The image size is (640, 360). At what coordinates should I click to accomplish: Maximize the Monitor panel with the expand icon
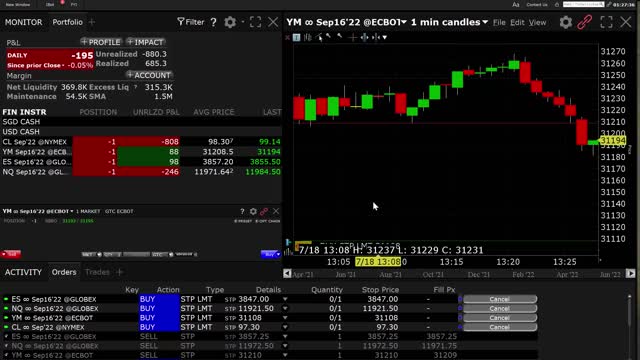coord(256,22)
